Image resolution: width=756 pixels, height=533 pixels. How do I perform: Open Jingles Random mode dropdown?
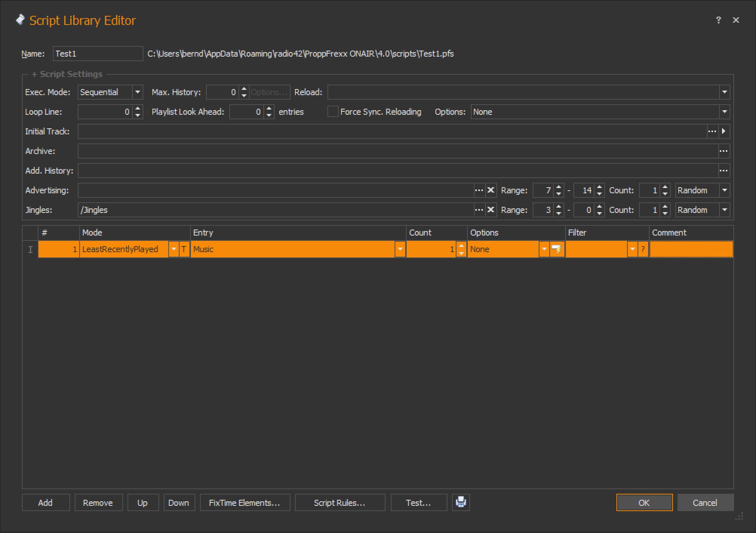pos(724,210)
